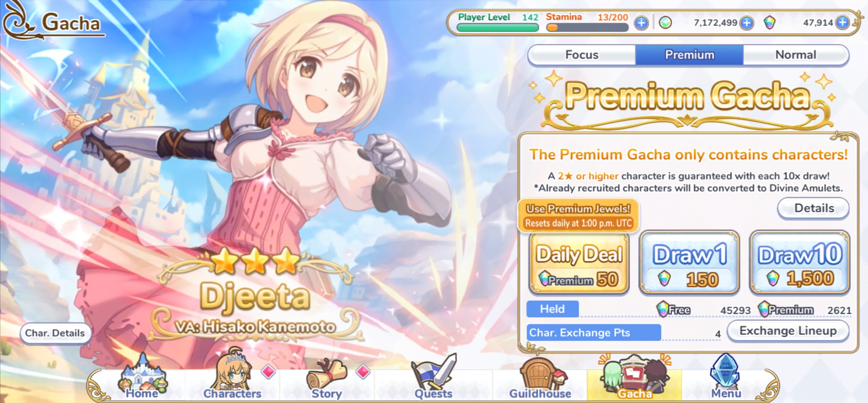The image size is (868, 403).
Task: Click the Draw 10 button for 1,500 jewels
Action: [x=800, y=263]
